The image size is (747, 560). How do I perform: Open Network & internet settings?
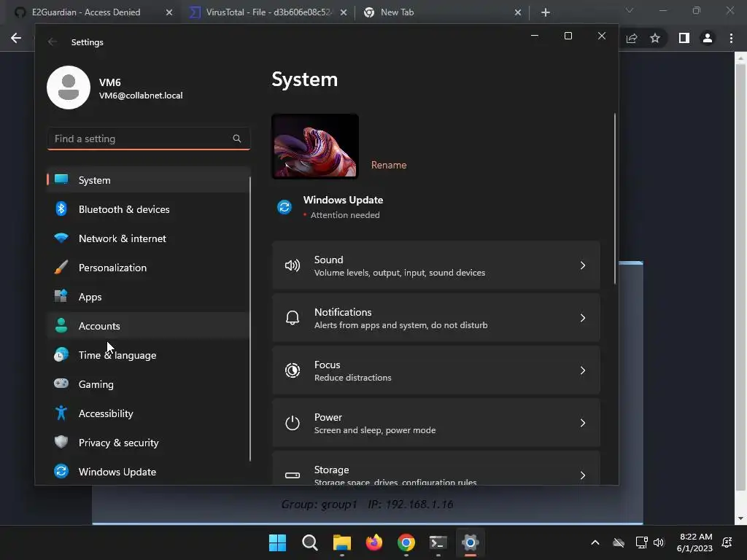148,238
